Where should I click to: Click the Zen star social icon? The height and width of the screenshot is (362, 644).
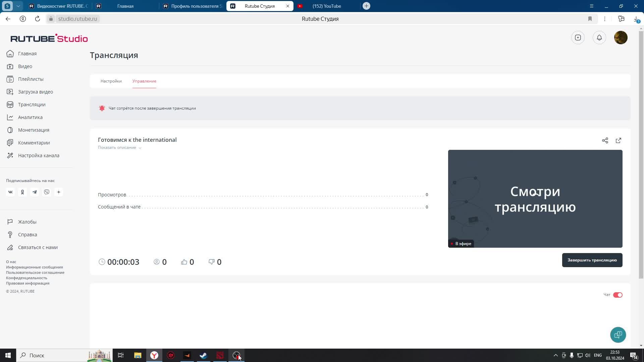[59, 192]
